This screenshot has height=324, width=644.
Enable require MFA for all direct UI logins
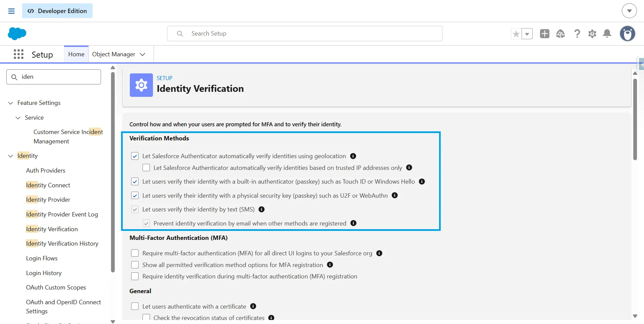(135, 253)
